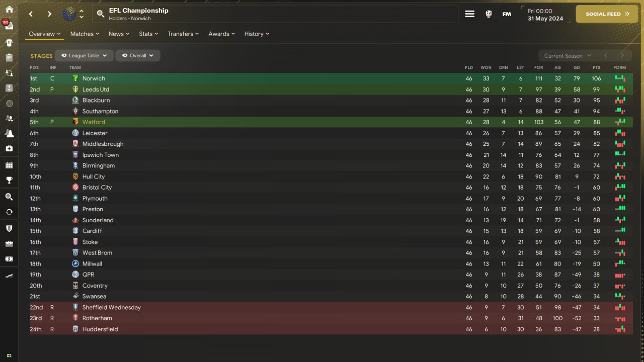Open the Watford team link
Image resolution: width=644 pixels, height=362 pixels.
pos(94,122)
